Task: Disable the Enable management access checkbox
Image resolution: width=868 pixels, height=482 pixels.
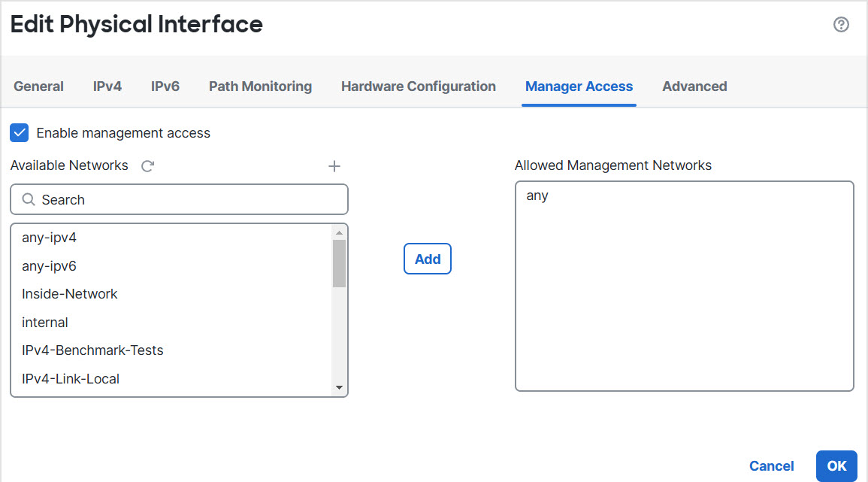Action: click(x=19, y=132)
